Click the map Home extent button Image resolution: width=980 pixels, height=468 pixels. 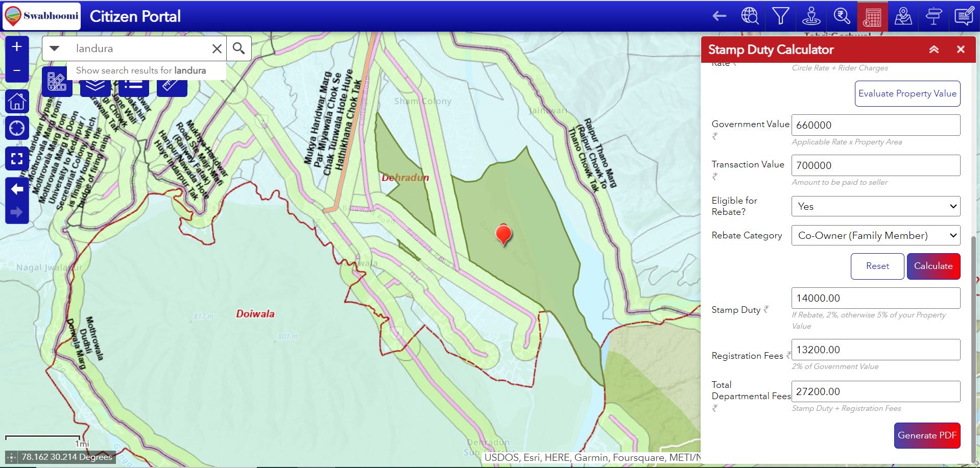coord(17,102)
